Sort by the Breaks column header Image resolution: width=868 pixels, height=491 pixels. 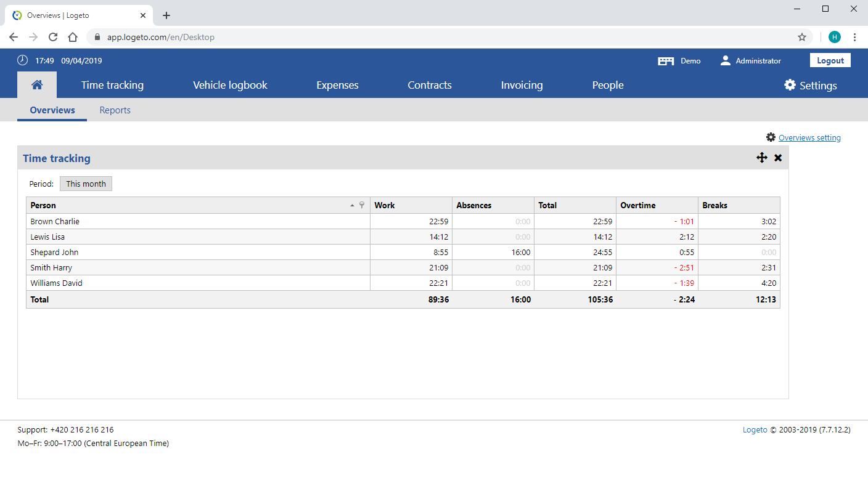[739, 205]
